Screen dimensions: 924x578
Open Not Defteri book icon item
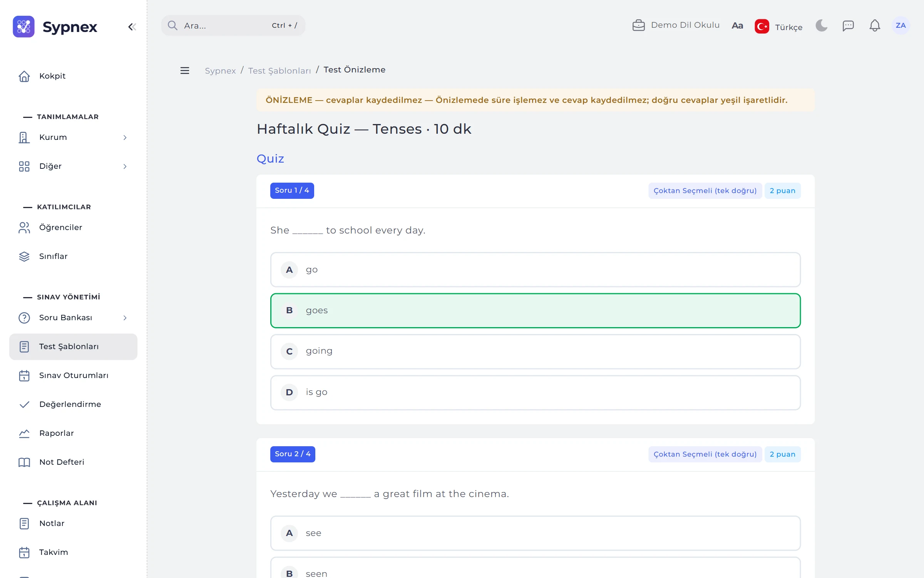73,462
